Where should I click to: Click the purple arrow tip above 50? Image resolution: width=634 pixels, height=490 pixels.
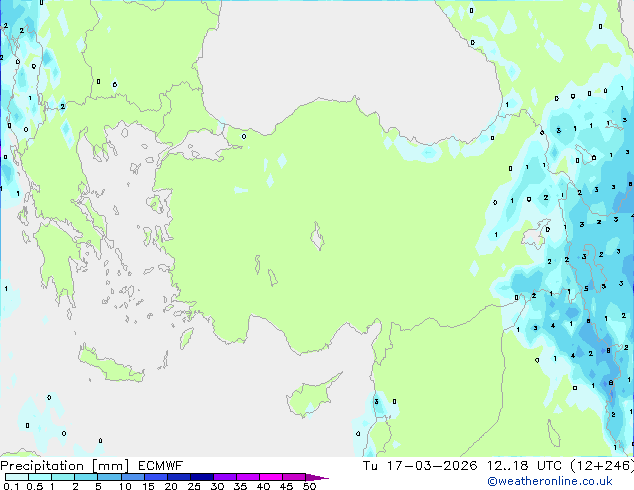317,477
